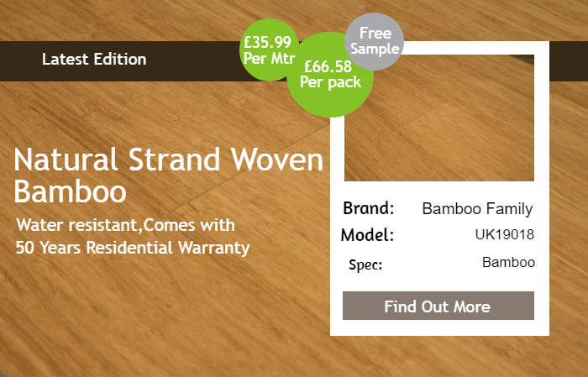Open the bamboo floor product thumbnail
The image size is (588, 377).
coord(439,118)
